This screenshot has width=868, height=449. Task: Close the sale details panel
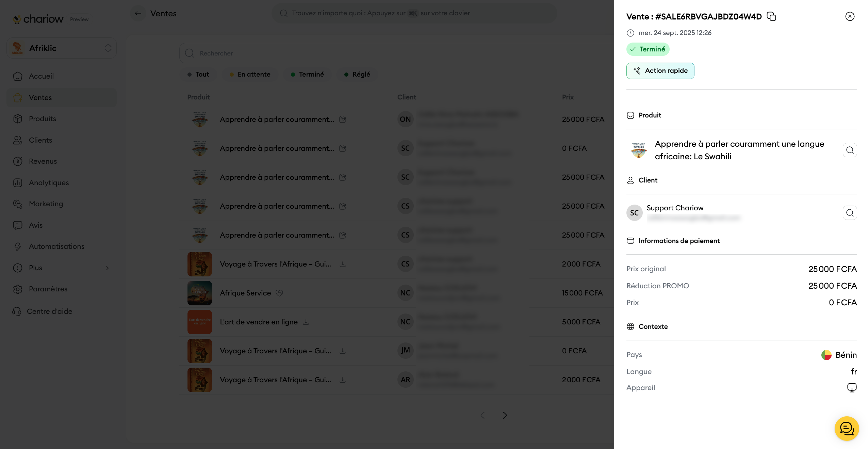(850, 16)
